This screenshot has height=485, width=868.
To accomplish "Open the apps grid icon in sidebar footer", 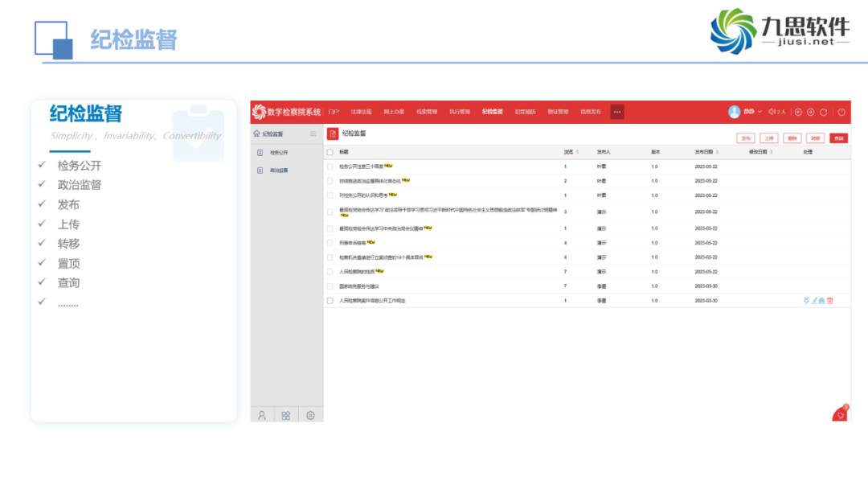I will [285, 415].
